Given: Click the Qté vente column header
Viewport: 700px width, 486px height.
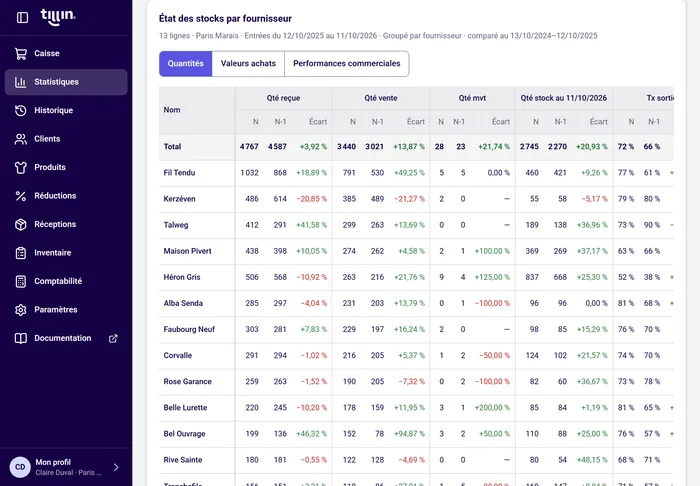Looking at the screenshot, I should pos(381,98).
